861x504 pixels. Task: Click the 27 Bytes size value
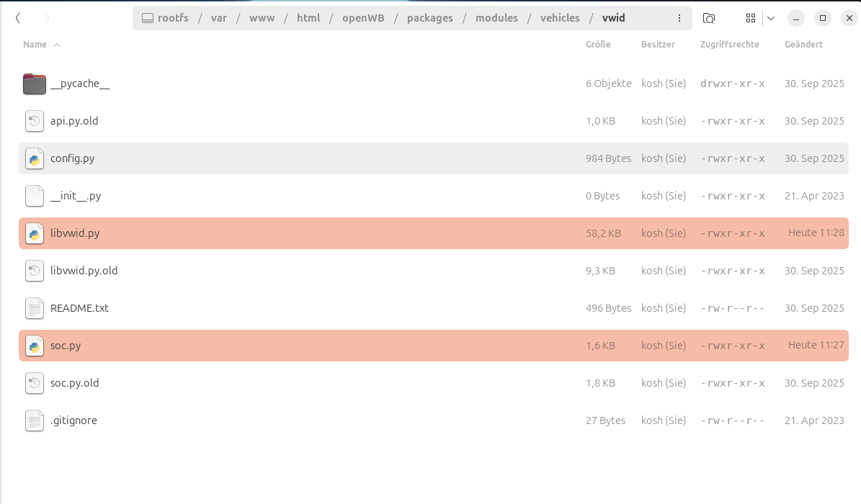pos(605,420)
